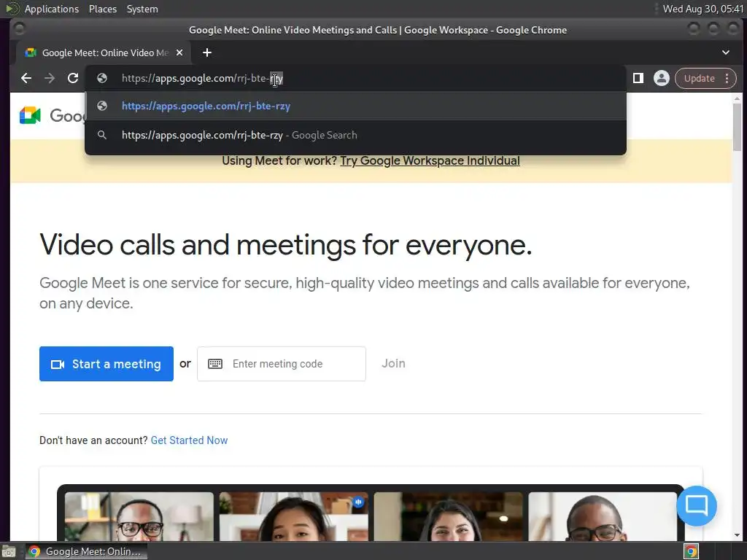Open the tab search chevron
The width and height of the screenshot is (747, 560).
726,52
